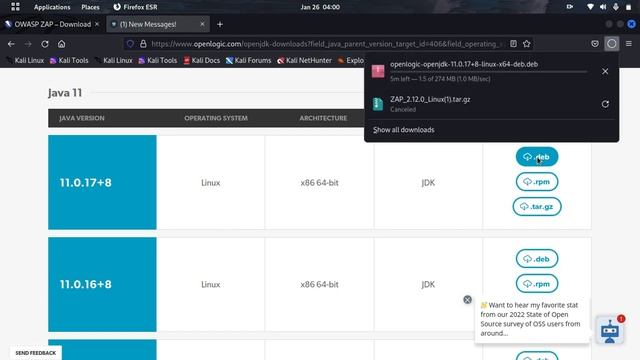The image size is (640, 360).
Task: Open Show all downloads
Action: pos(403,130)
